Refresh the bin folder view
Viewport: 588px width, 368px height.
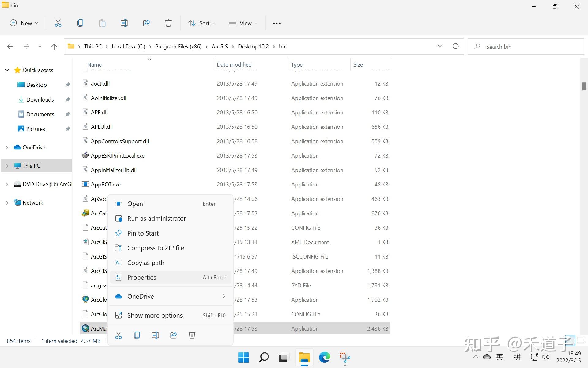(455, 46)
